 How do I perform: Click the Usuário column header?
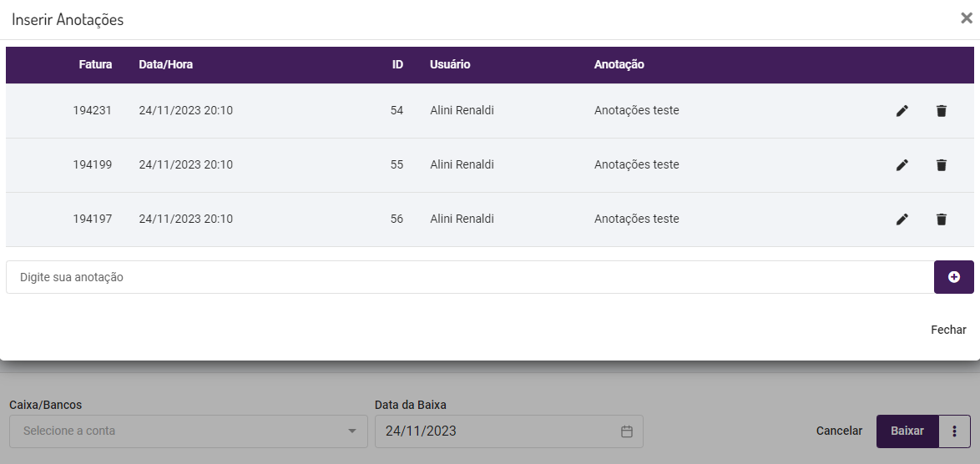coord(450,64)
